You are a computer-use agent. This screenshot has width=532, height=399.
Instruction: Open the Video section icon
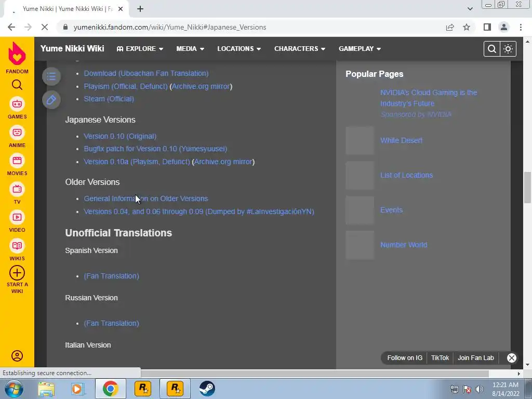(x=17, y=217)
